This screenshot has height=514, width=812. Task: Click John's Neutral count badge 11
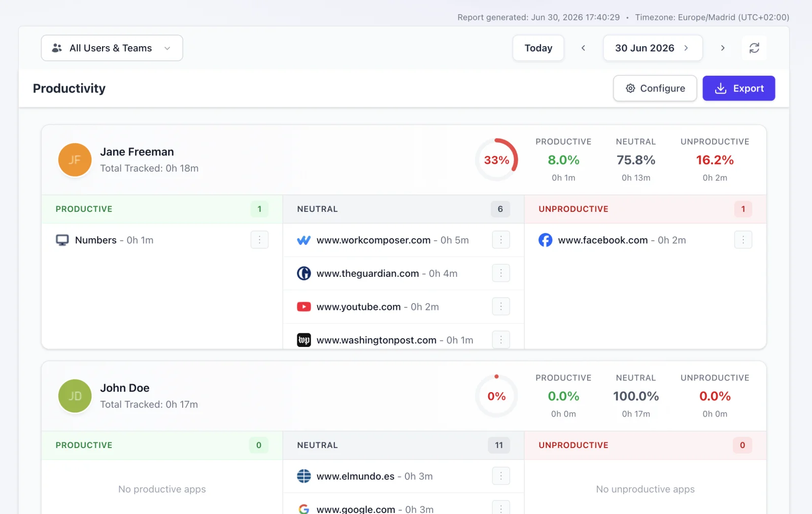tap(499, 445)
